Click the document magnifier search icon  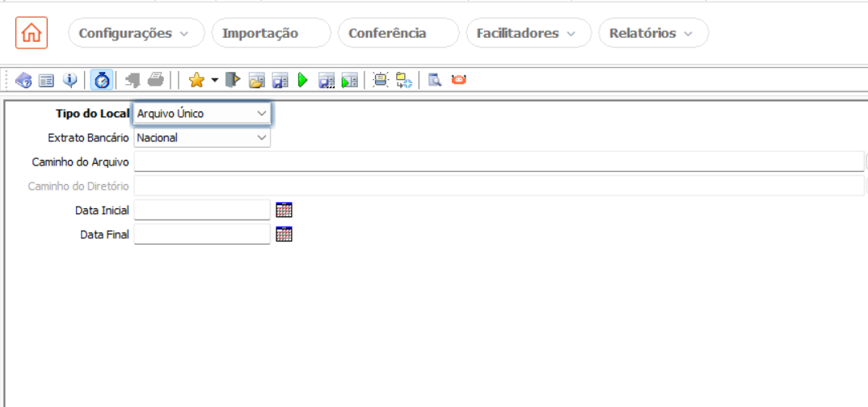(435, 81)
